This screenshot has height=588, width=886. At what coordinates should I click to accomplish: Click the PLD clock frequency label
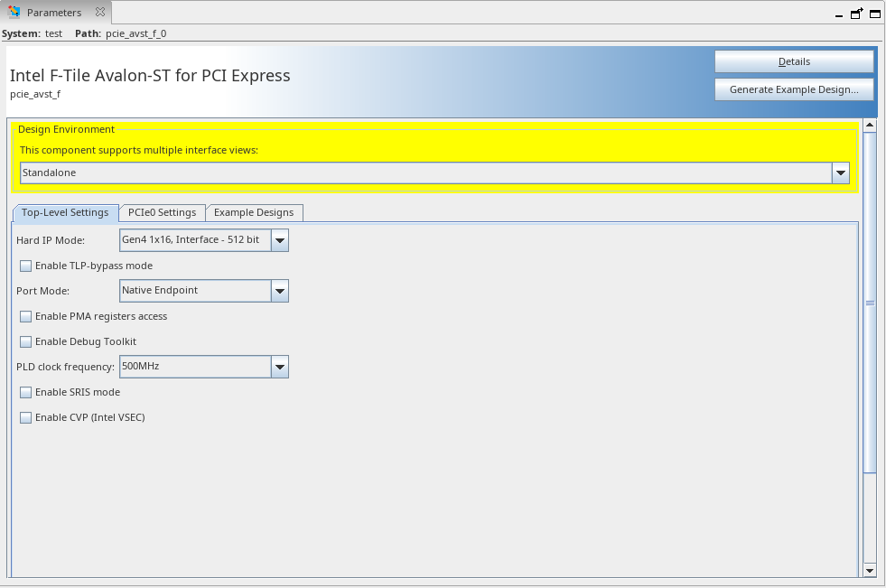click(x=66, y=367)
